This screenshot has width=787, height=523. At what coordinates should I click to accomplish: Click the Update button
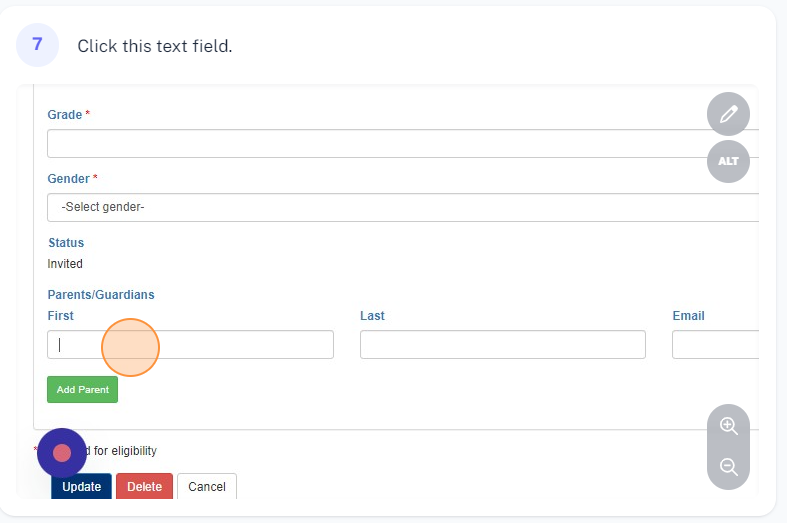82,487
